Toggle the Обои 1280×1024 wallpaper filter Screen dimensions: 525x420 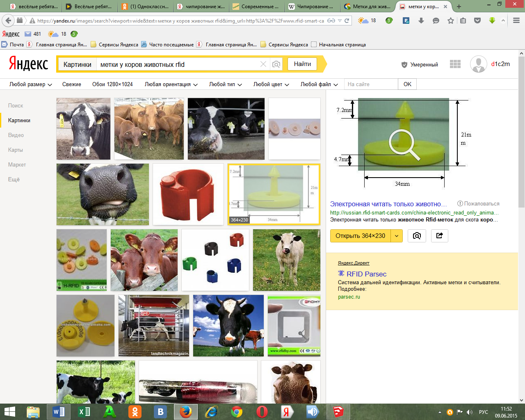point(112,84)
